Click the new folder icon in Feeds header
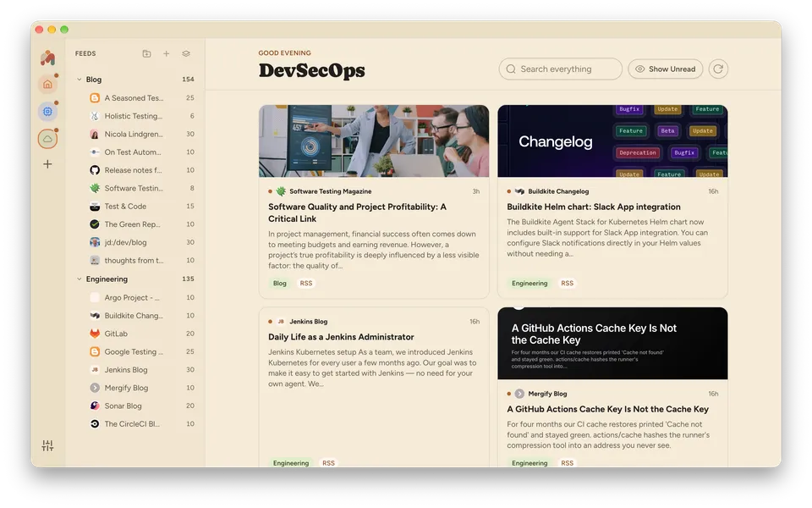The width and height of the screenshot is (812, 508). pos(146,53)
